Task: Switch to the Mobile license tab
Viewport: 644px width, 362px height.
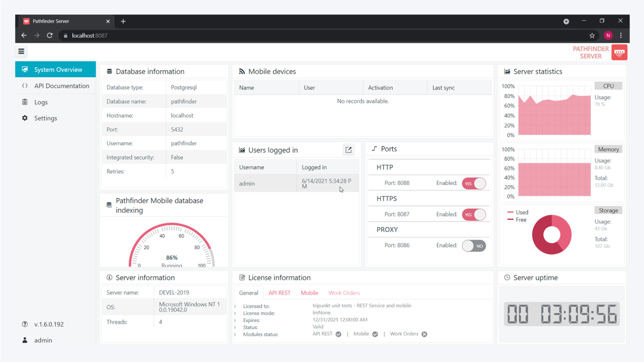Action: 310,293
